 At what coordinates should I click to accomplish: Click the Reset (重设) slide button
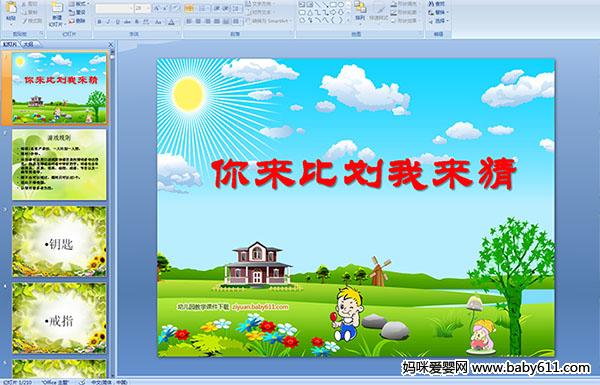[78, 12]
